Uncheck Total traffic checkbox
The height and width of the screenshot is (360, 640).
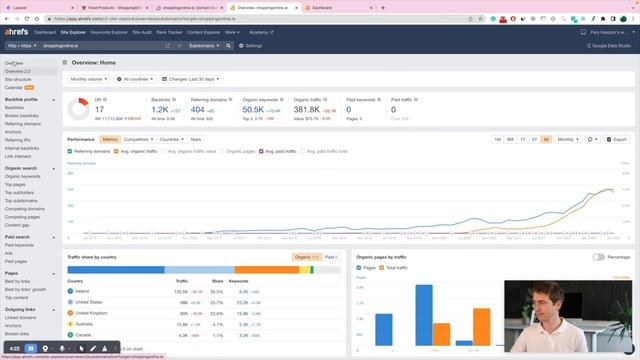tap(382, 267)
